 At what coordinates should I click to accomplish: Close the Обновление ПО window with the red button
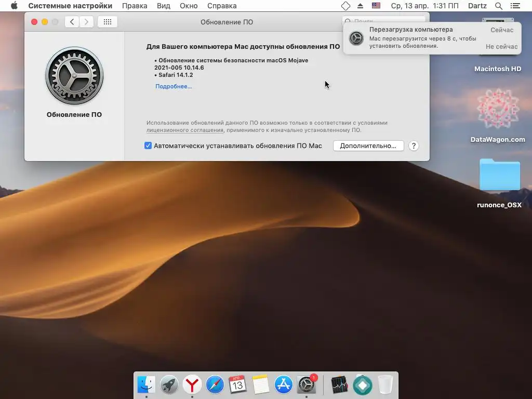(x=34, y=22)
